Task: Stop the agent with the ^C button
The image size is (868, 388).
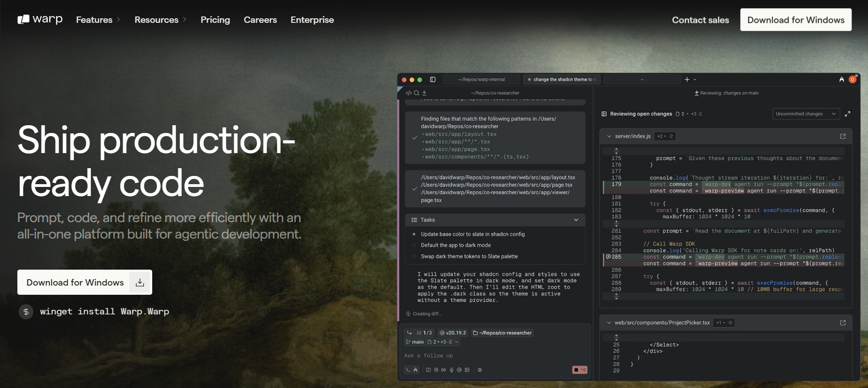Action: 580,370
